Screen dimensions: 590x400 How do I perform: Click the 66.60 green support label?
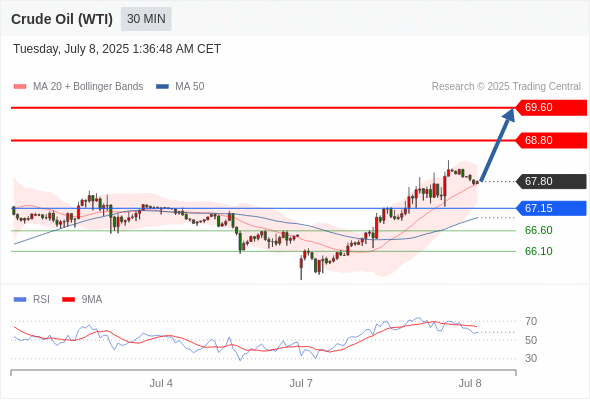[538, 230]
